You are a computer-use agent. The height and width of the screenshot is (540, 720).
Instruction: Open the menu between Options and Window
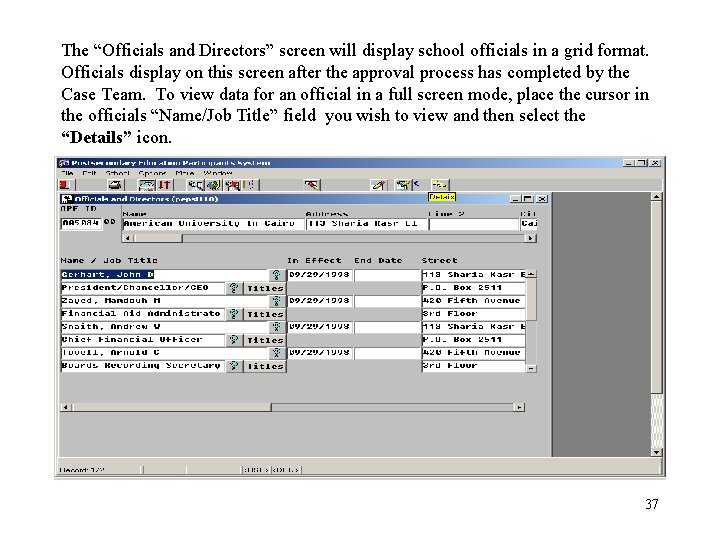coord(185,173)
